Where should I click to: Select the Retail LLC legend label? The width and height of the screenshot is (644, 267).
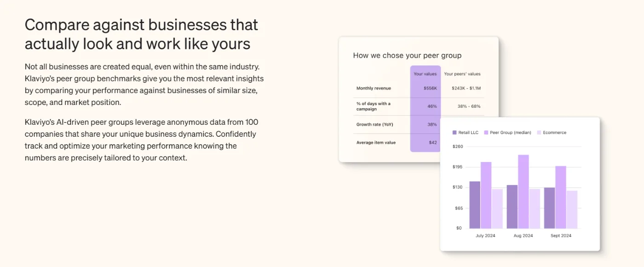click(x=468, y=133)
